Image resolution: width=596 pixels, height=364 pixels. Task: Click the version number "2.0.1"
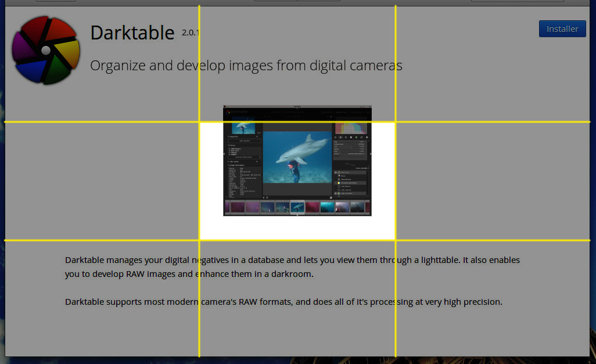(x=191, y=33)
